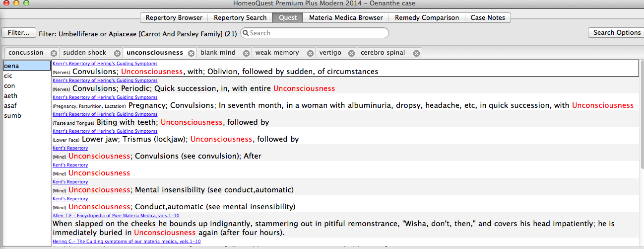Click inside the Search input field
The image size is (644, 249).
click(x=318, y=33)
